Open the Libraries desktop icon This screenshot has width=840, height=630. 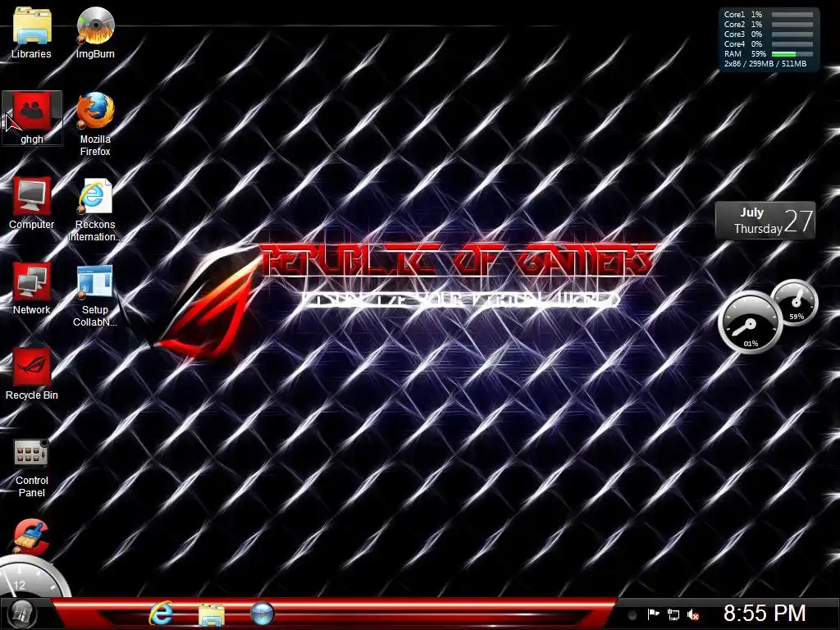point(32,32)
